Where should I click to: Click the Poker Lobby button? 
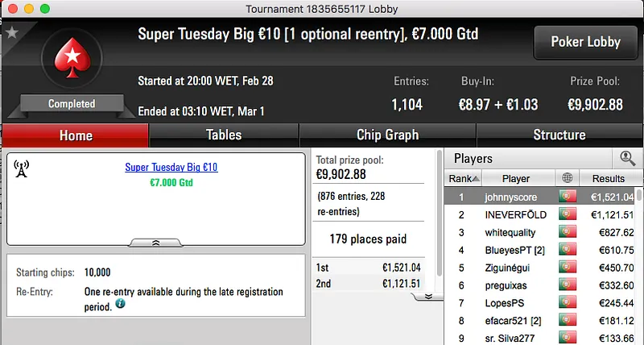coord(584,42)
